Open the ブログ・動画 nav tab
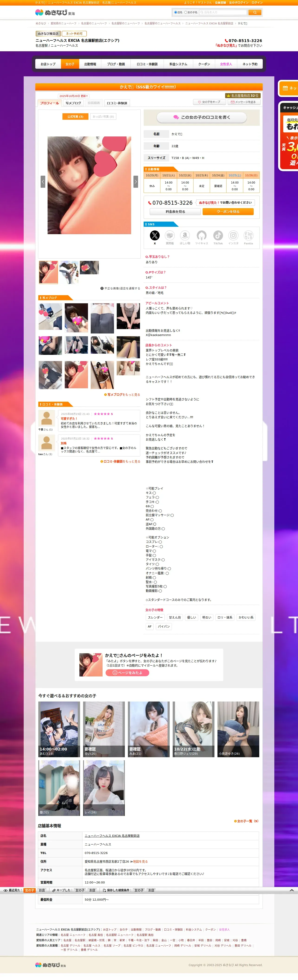The width and height of the screenshot is (298, 980). click(116, 64)
